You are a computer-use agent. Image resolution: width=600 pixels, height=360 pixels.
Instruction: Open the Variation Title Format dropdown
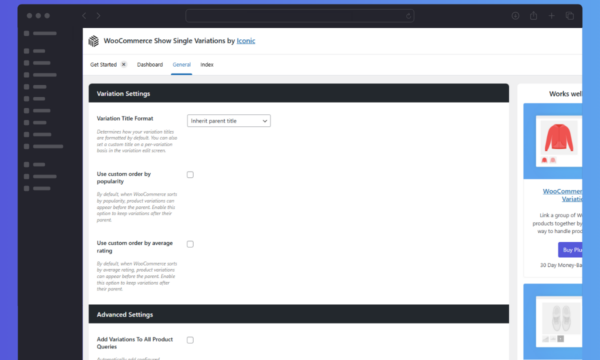click(x=229, y=121)
